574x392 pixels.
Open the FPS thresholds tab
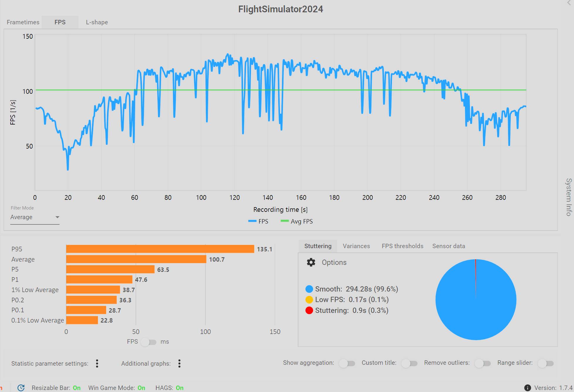[402, 246]
